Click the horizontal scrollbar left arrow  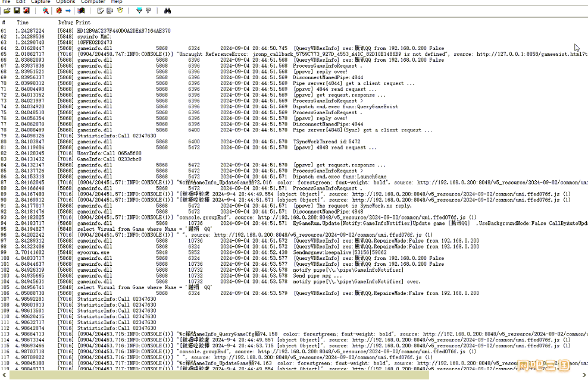pyautogui.click(x=4, y=375)
